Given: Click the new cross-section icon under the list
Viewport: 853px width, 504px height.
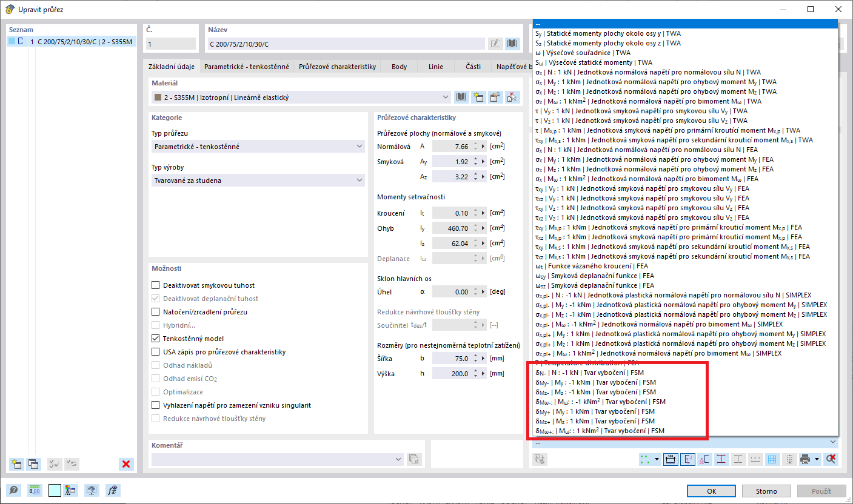Looking at the screenshot, I should click(x=16, y=464).
